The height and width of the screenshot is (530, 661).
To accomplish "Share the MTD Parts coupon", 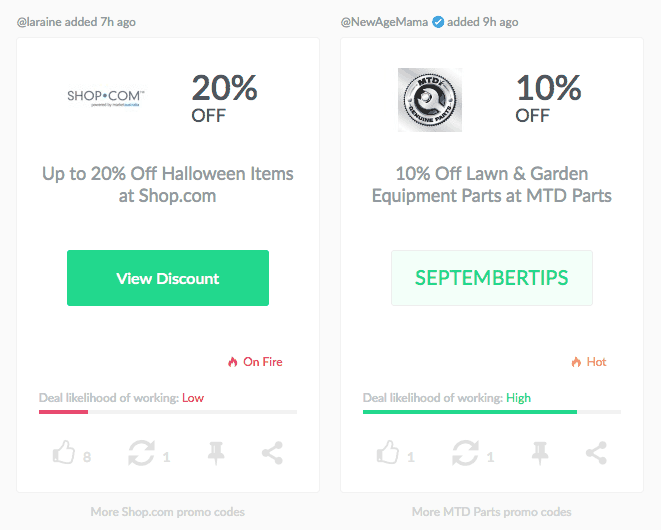I will (596, 453).
